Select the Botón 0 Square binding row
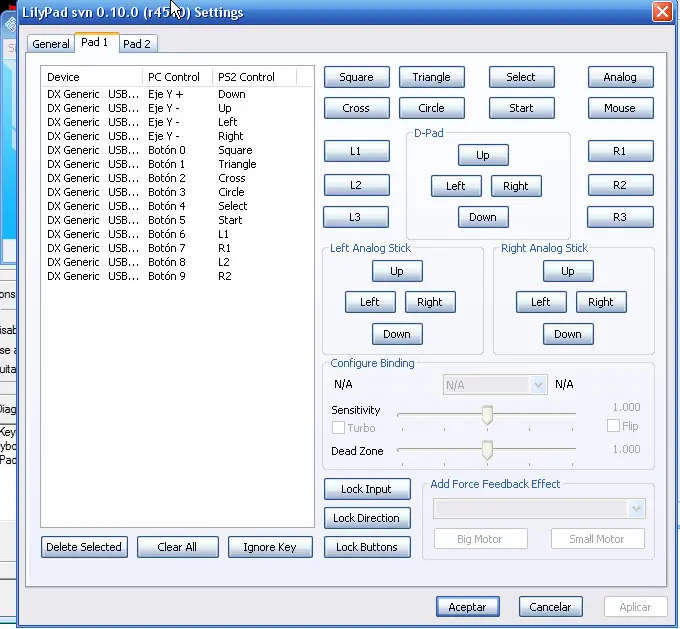680x629 pixels. 177,150
